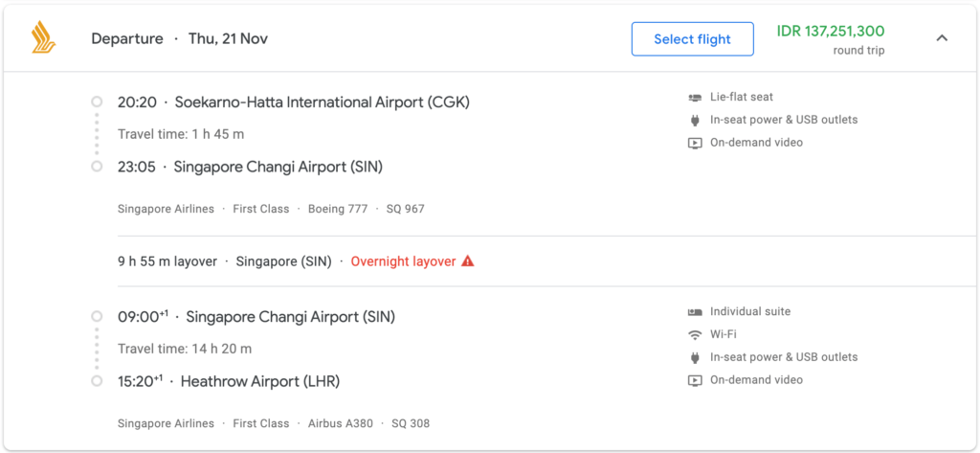Click the 15:20 Heathrow arrival circle marker
The width and height of the screenshot is (980, 453).
(x=97, y=381)
